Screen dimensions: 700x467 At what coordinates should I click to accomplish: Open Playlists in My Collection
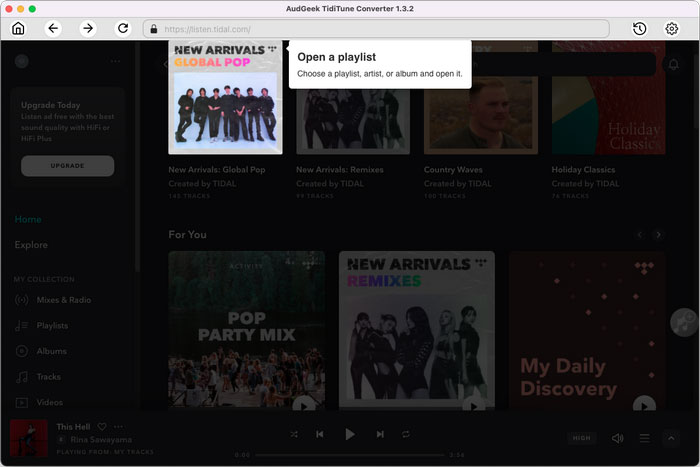pos(52,325)
